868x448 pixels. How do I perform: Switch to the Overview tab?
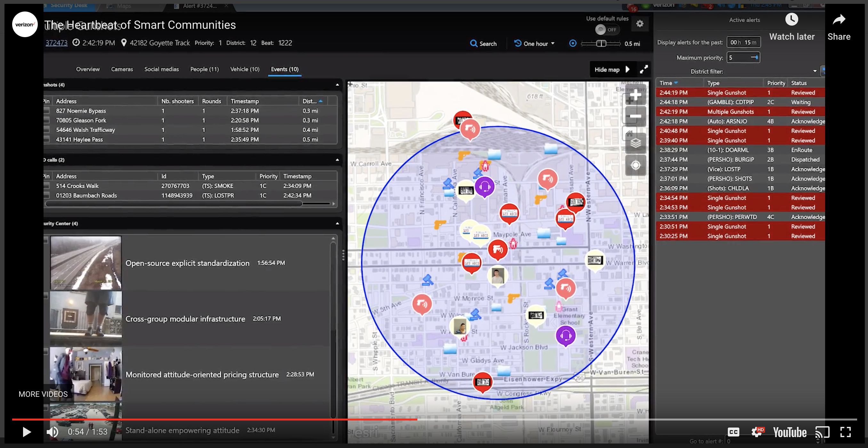point(88,69)
